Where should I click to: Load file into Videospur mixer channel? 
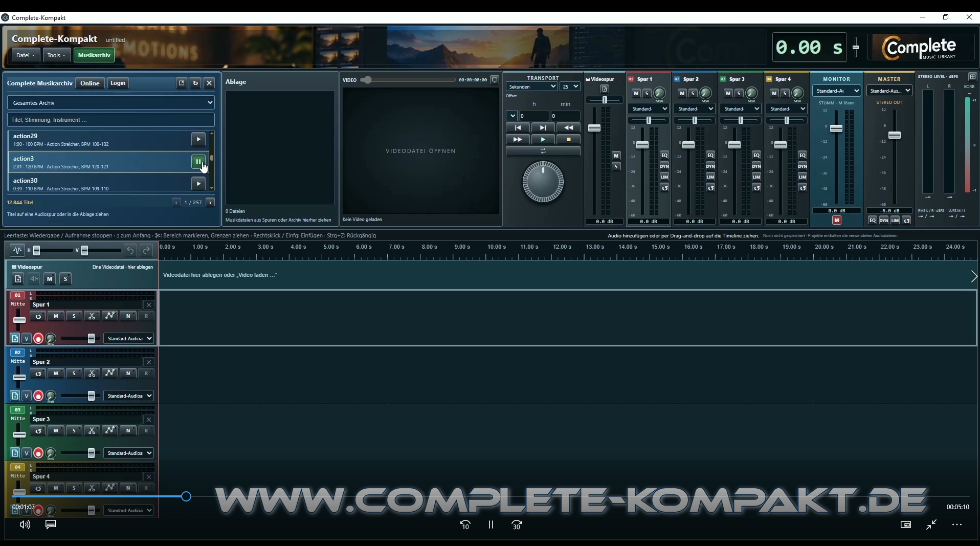(605, 89)
